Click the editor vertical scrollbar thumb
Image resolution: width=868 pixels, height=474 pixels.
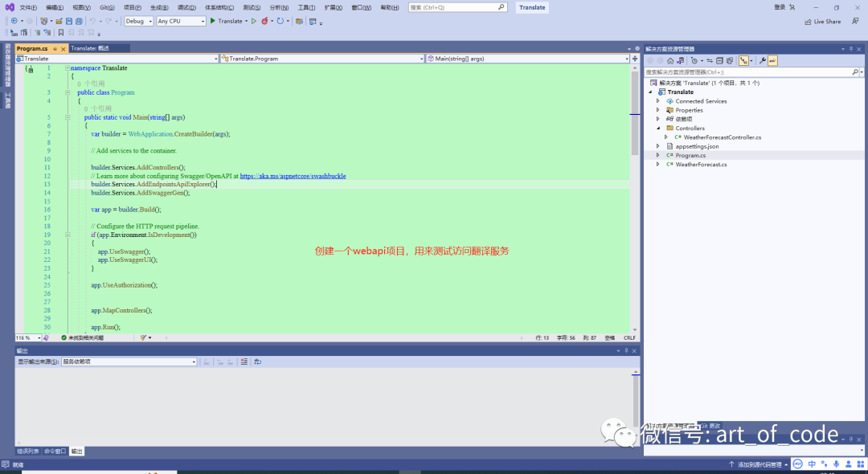click(634, 113)
